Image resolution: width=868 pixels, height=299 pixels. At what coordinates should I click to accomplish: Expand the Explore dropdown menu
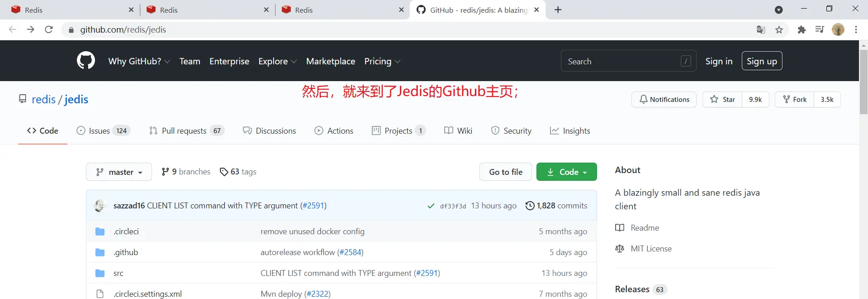(277, 61)
